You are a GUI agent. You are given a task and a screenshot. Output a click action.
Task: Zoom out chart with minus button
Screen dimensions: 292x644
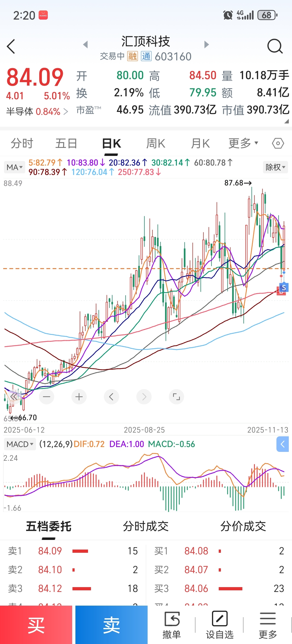coord(47,397)
